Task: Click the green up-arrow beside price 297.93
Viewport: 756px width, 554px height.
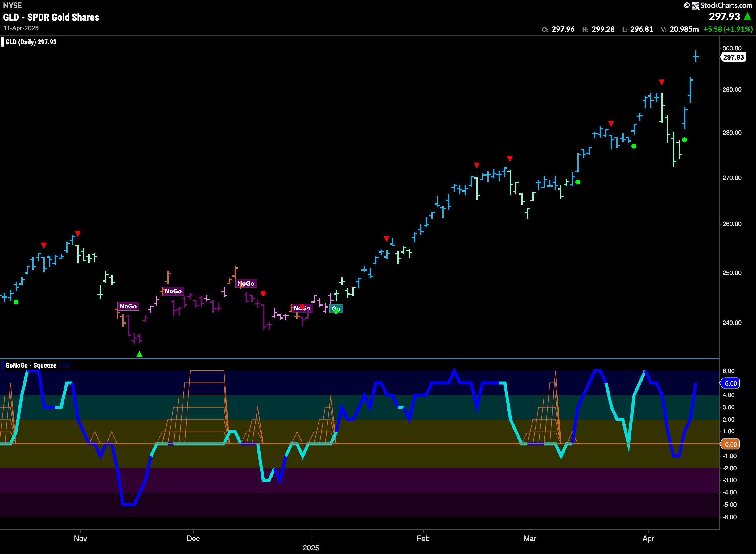Action: click(x=747, y=16)
